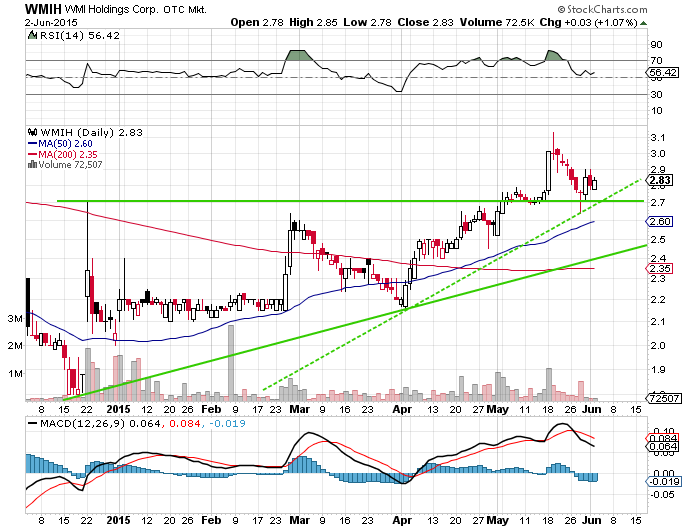The height and width of the screenshot is (527, 687).
Task: Click the 72507 volume tag on the right axis
Action: pyautogui.click(x=663, y=398)
